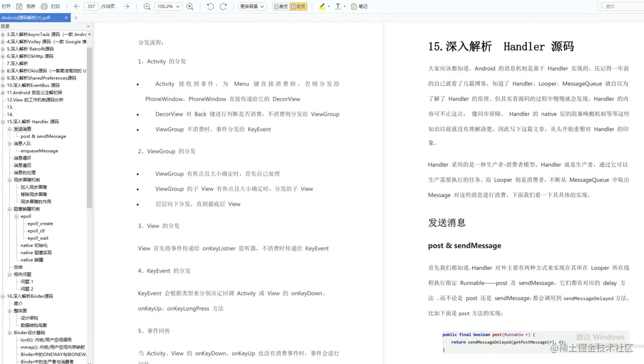Collapse the 消息入队 tree node

(x=9, y=144)
